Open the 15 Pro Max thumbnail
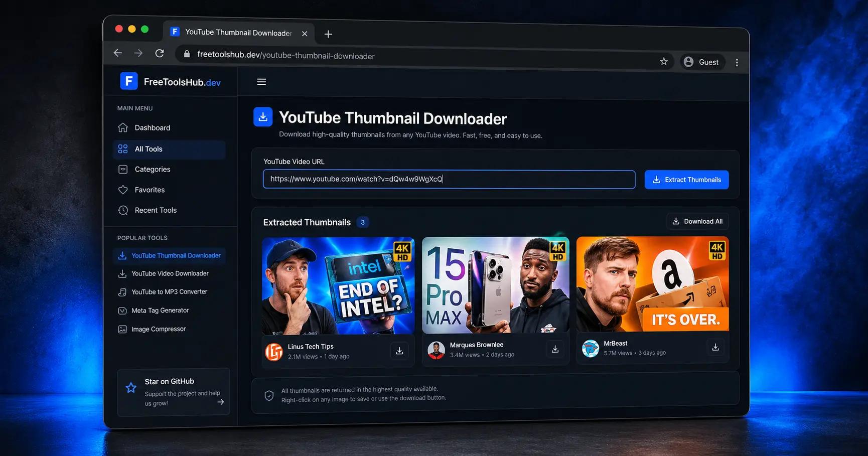This screenshot has width=868, height=456. click(495, 285)
